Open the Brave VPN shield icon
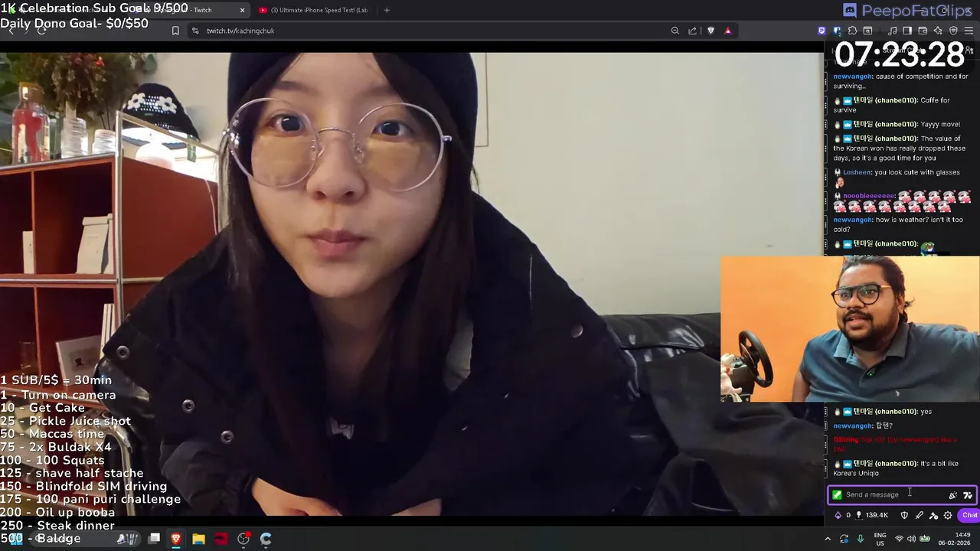Image resolution: width=980 pixels, height=551 pixels. 953,31
